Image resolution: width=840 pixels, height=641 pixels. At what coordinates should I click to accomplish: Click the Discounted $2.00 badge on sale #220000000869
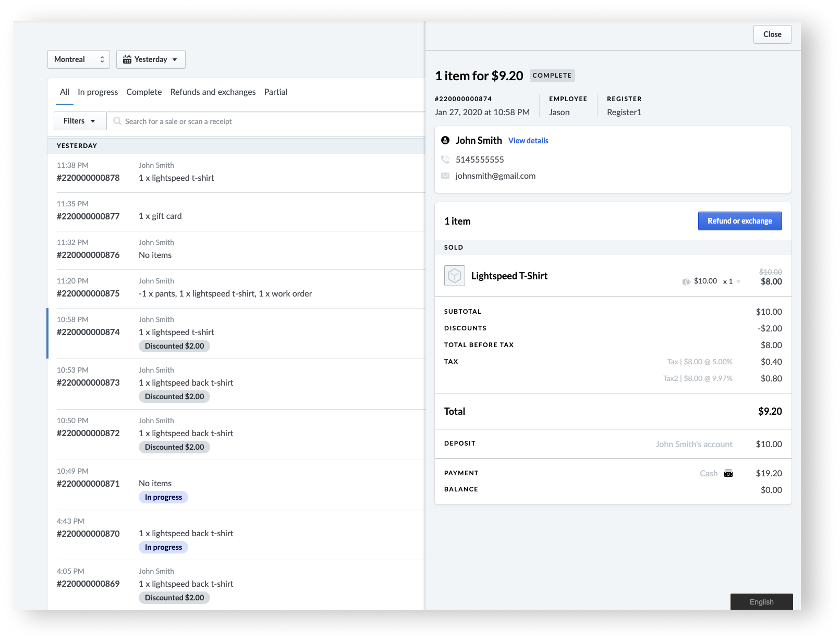pos(174,598)
